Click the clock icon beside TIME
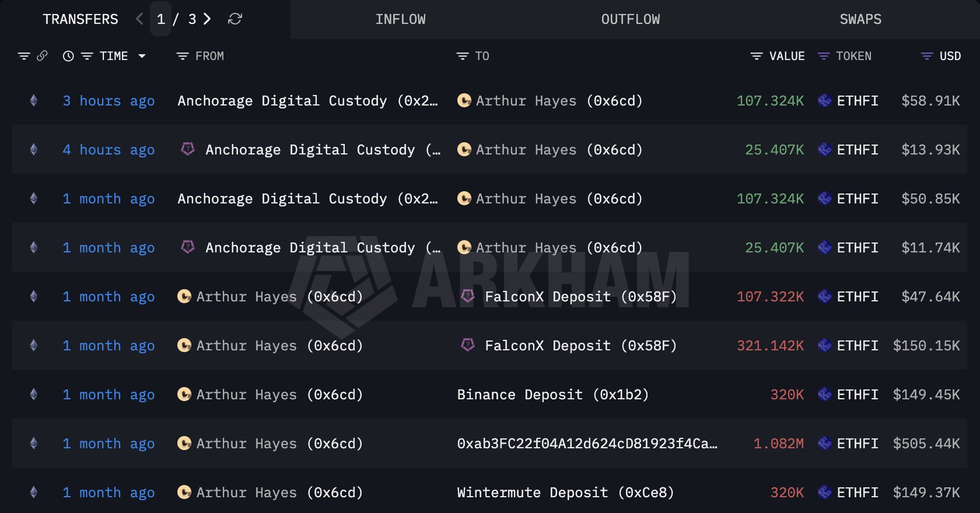This screenshot has width=980, height=513. point(68,56)
